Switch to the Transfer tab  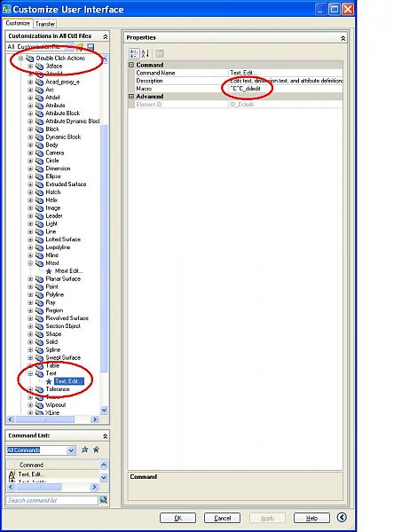[45, 24]
